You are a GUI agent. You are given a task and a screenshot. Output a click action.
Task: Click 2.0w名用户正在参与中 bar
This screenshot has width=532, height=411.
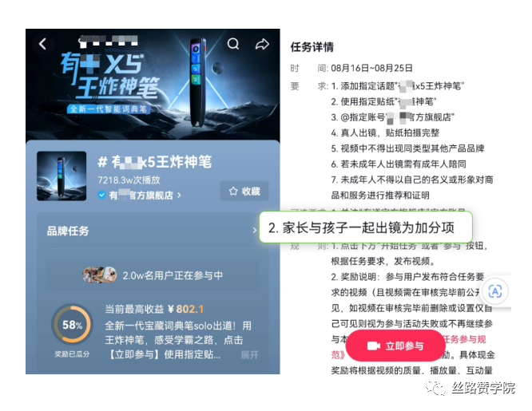pos(153,275)
